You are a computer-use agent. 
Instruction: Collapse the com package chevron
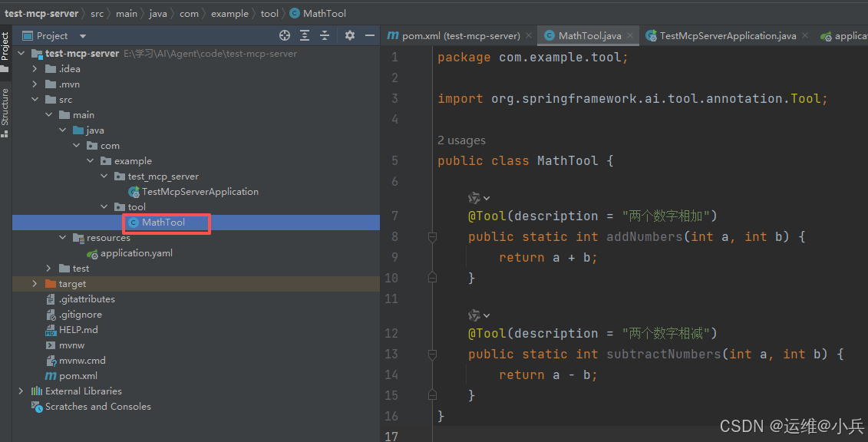tap(77, 146)
